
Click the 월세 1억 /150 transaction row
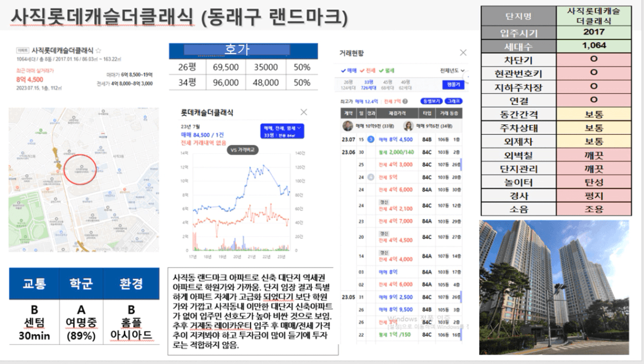[401, 335]
